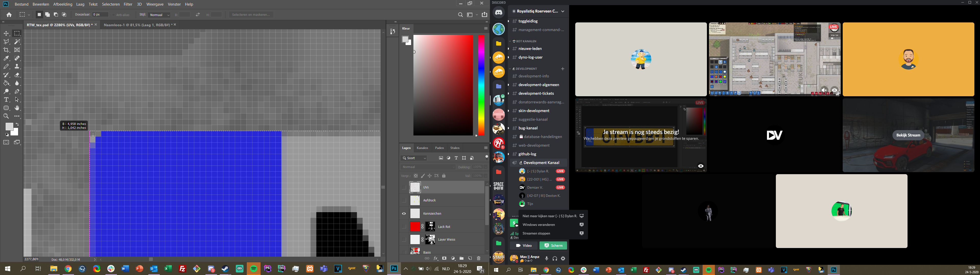Show the Aufdruck layer

click(x=404, y=200)
